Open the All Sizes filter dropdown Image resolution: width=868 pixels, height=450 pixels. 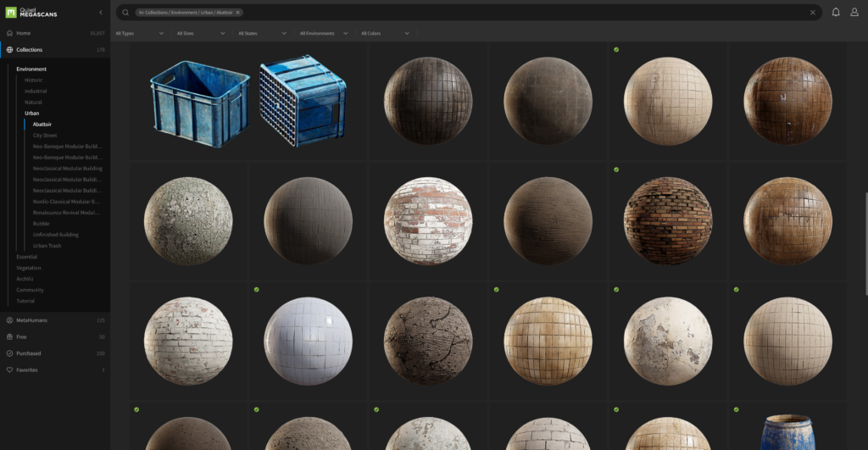click(x=201, y=33)
